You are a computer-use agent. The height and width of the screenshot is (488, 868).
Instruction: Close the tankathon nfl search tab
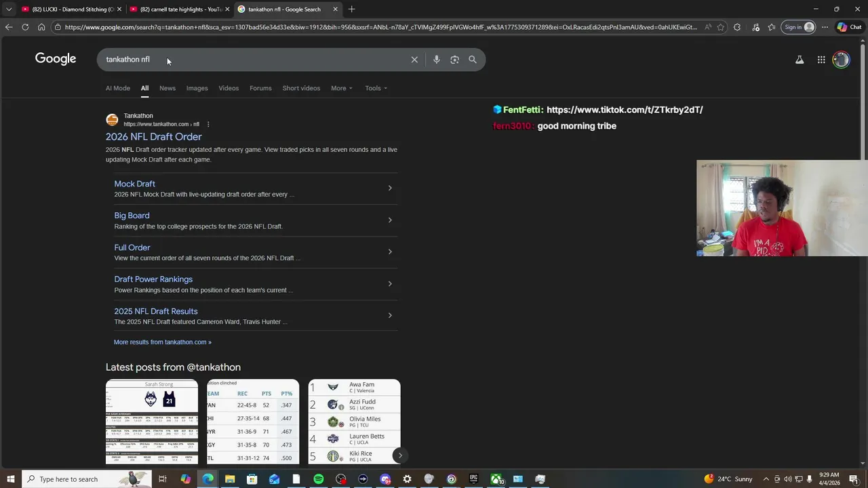tap(335, 9)
